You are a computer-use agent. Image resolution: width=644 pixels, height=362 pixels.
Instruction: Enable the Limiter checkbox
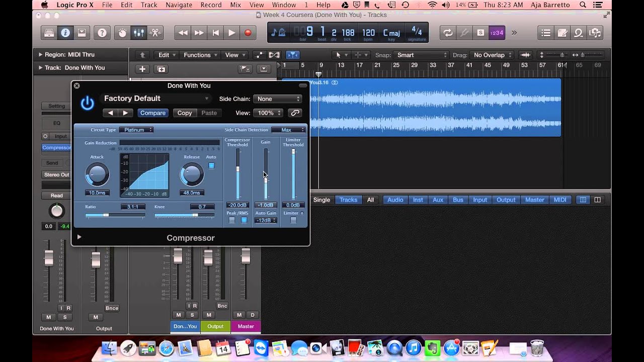coord(293,220)
